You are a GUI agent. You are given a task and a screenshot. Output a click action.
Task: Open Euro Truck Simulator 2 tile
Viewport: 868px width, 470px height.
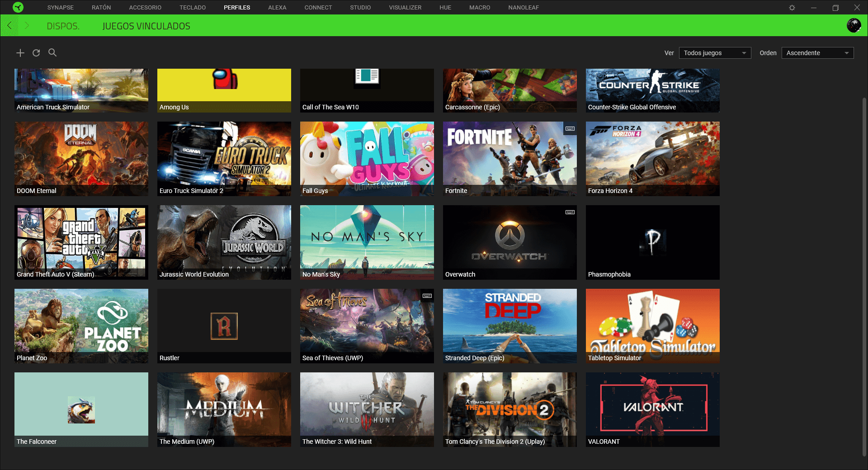pos(224,159)
